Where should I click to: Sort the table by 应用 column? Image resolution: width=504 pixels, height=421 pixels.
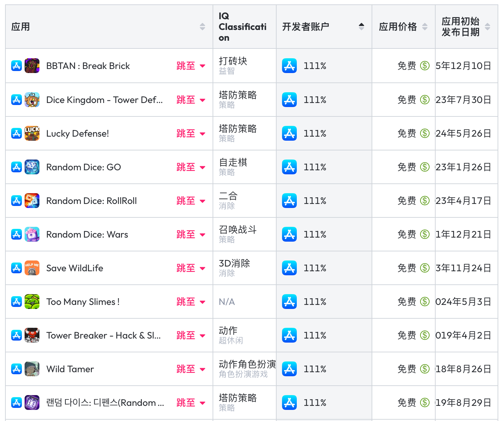point(202,27)
